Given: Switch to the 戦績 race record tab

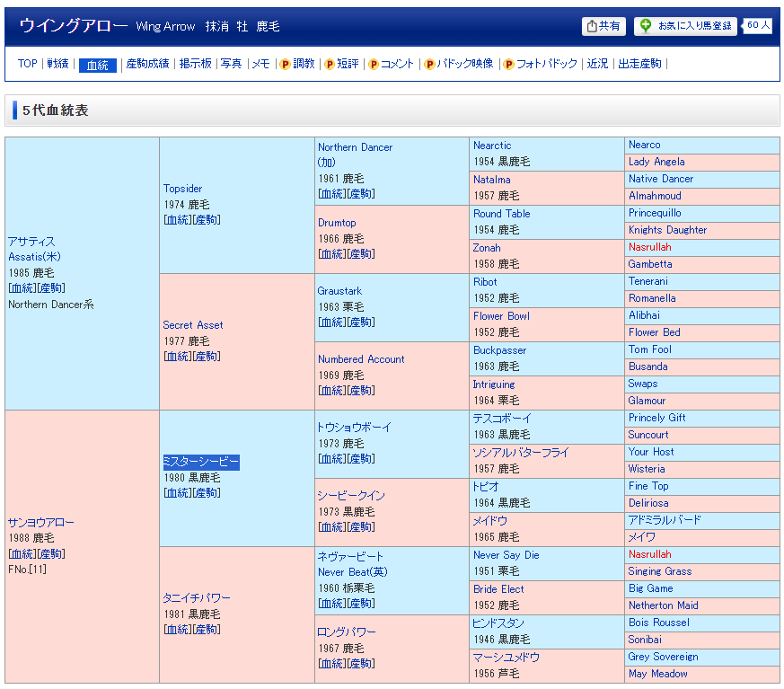Looking at the screenshot, I should pyautogui.click(x=57, y=64).
